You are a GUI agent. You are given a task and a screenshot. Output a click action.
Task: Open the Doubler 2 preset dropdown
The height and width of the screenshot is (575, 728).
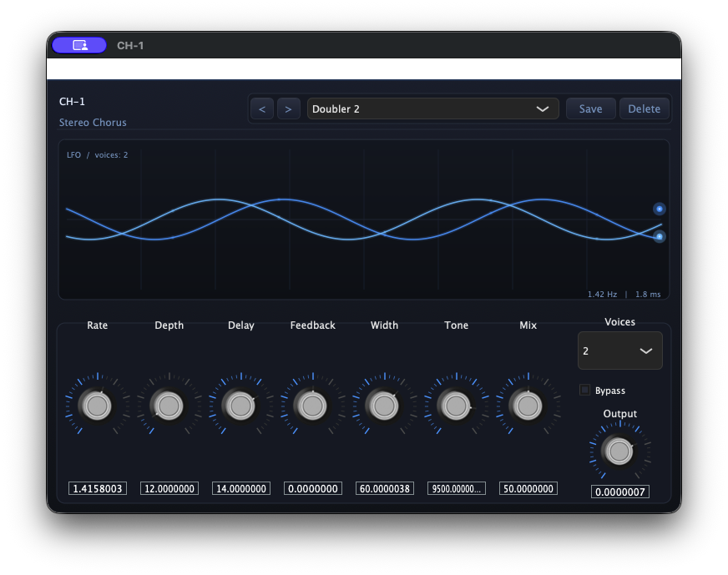(x=426, y=108)
